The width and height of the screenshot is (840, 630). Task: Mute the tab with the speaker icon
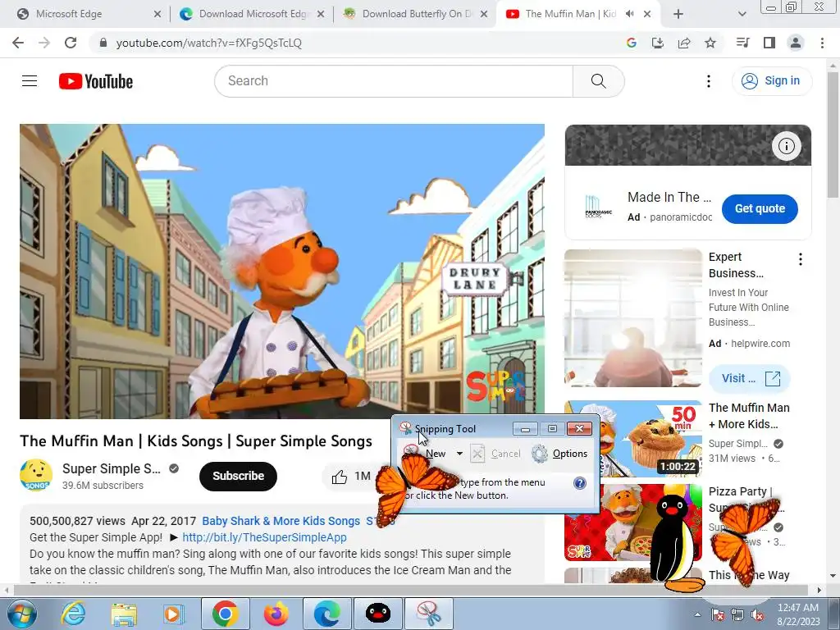630,14
